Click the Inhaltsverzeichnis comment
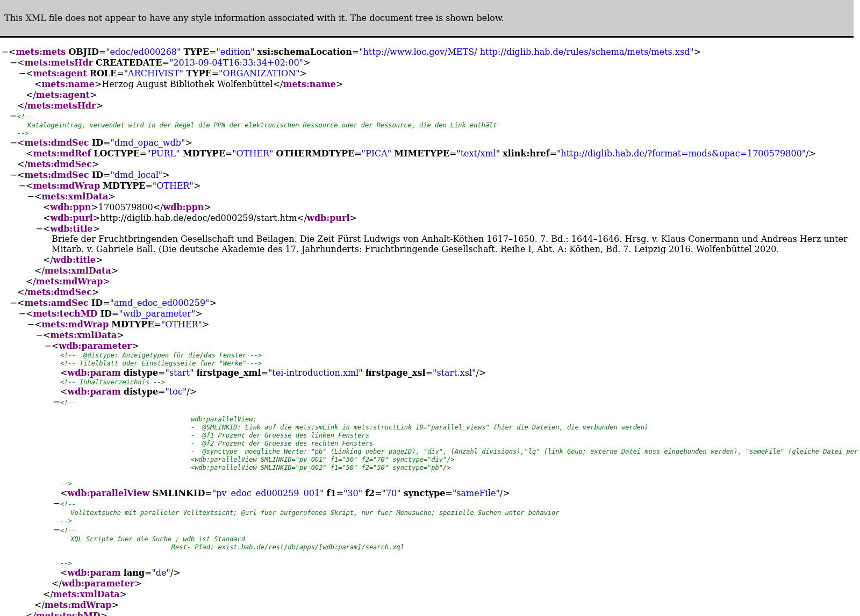Viewport: 860px width, 616px height. 113,383
